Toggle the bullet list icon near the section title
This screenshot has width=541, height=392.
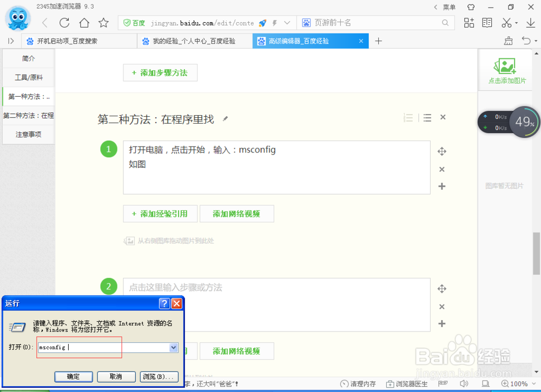click(x=427, y=117)
